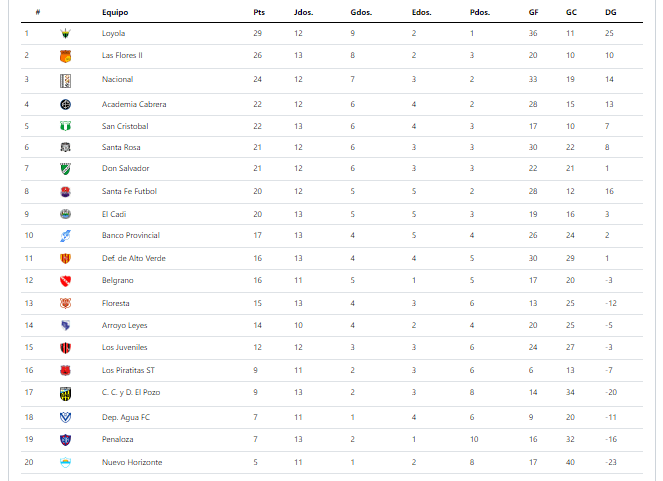The image size is (663, 481).
Task: Open the Santa Fe Futbol team link
Action: [129, 191]
